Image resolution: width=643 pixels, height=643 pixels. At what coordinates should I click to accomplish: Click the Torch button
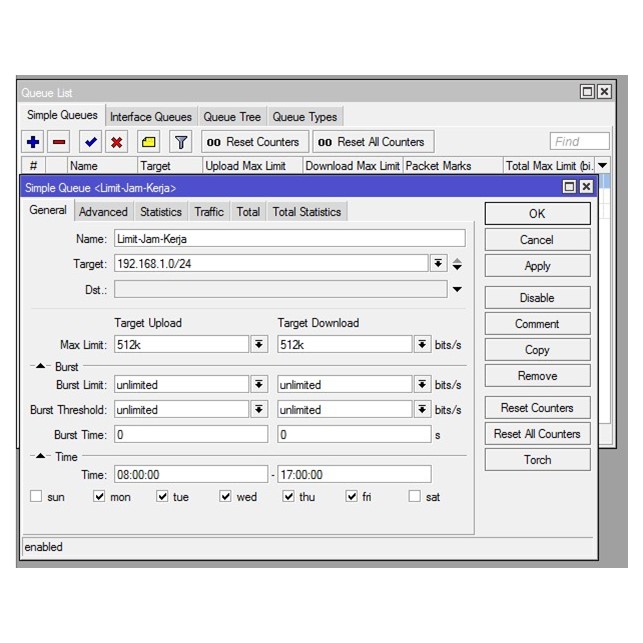537,460
